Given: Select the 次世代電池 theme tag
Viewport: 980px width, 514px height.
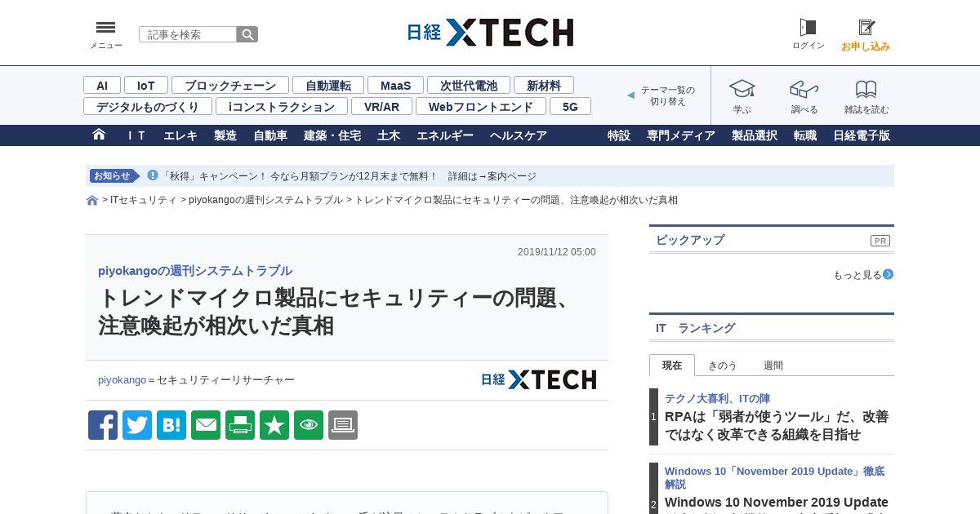Looking at the screenshot, I should [x=469, y=85].
